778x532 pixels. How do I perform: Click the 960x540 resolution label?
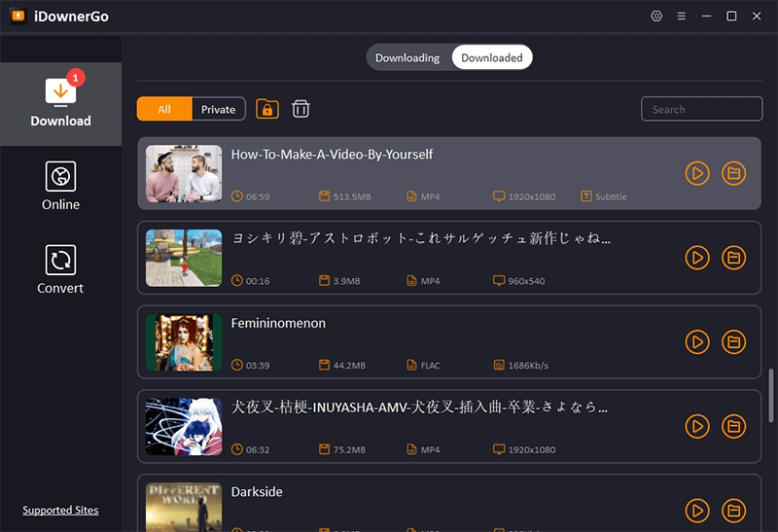526,281
